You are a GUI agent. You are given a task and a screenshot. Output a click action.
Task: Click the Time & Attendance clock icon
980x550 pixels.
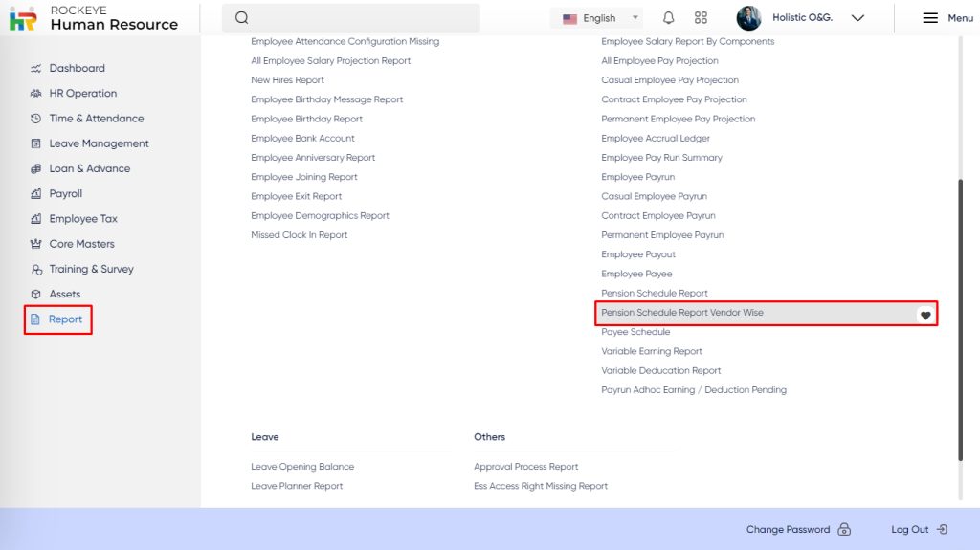(x=35, y=118)
